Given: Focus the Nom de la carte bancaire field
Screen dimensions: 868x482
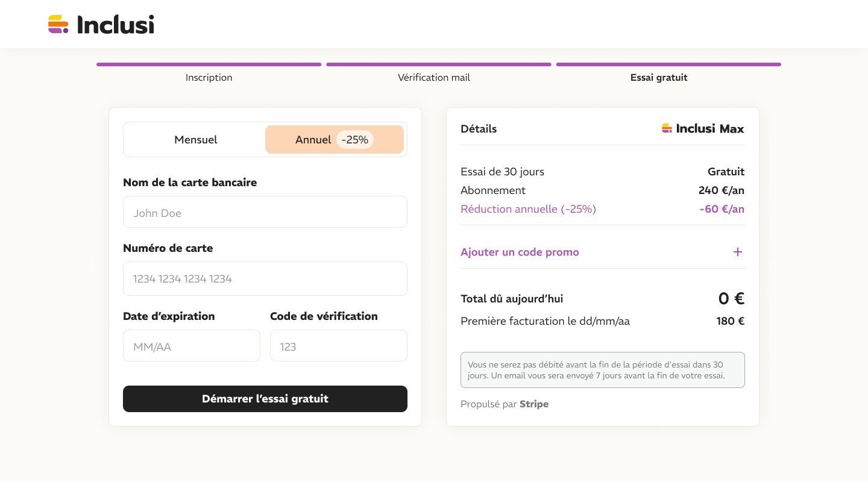Looking at the screenshot, I should [x=265, y=212].
